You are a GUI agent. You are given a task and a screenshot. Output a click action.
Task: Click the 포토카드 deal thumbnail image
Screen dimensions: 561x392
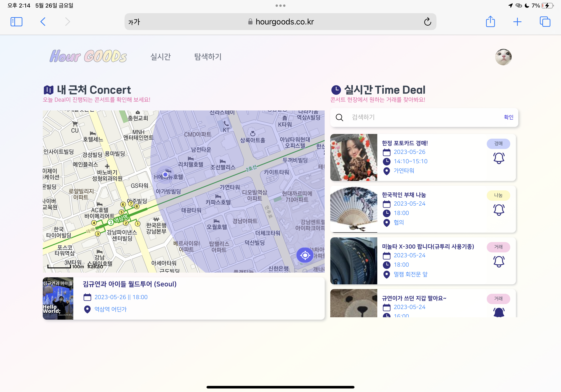[354, 157]
